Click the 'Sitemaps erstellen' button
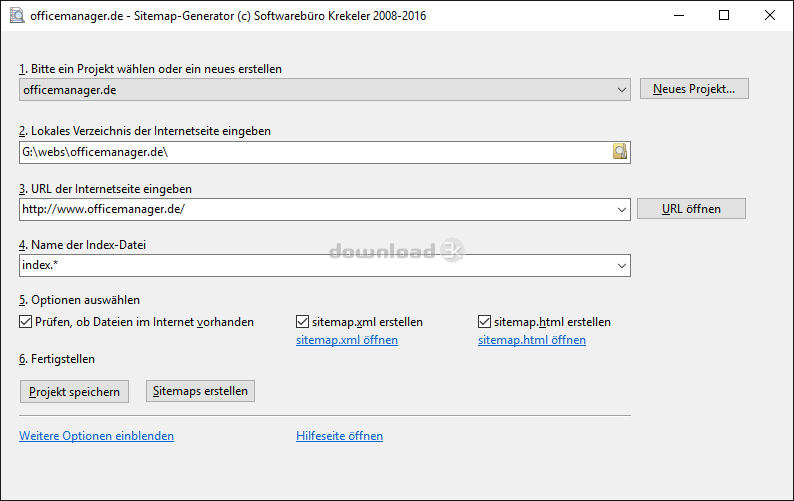 [201, 391]
